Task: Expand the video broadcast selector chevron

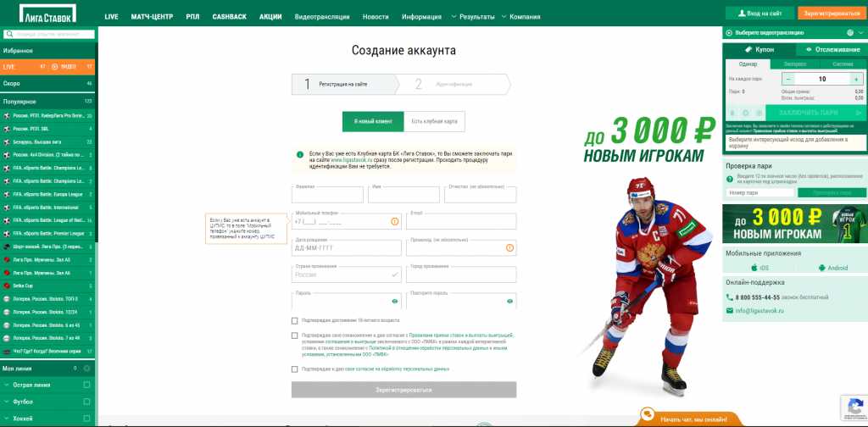Action: [860, 33]
